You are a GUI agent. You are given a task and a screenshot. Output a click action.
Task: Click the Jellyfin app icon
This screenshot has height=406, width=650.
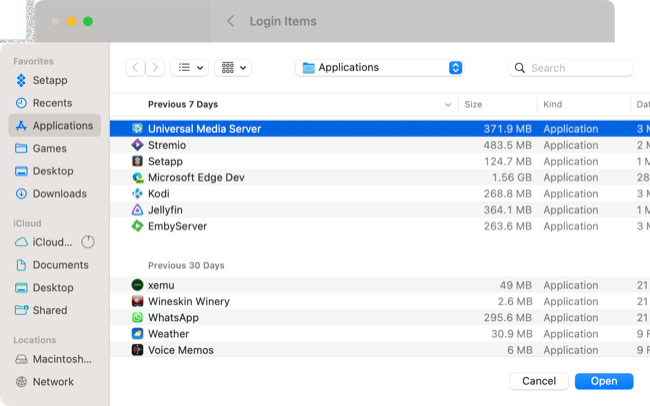(138, 210)
